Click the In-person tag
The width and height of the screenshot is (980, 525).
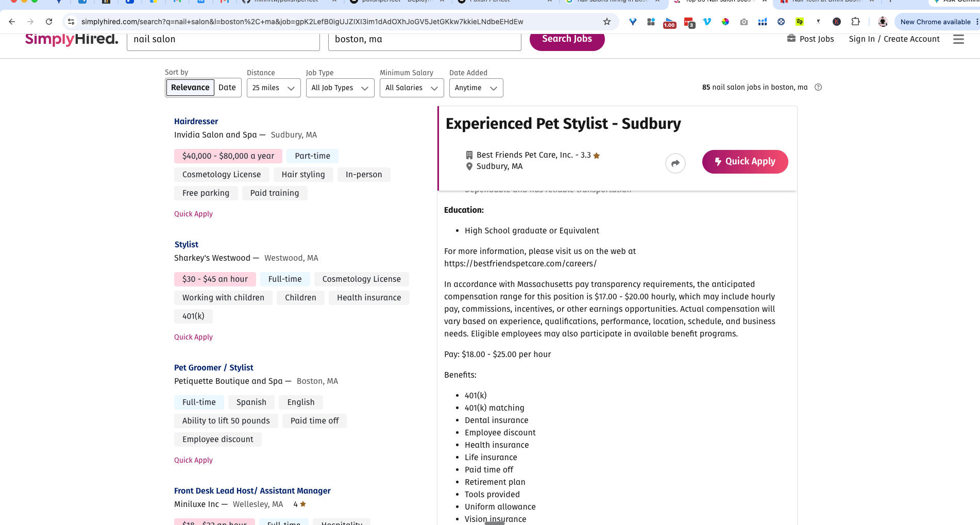(x=364, y=175)
